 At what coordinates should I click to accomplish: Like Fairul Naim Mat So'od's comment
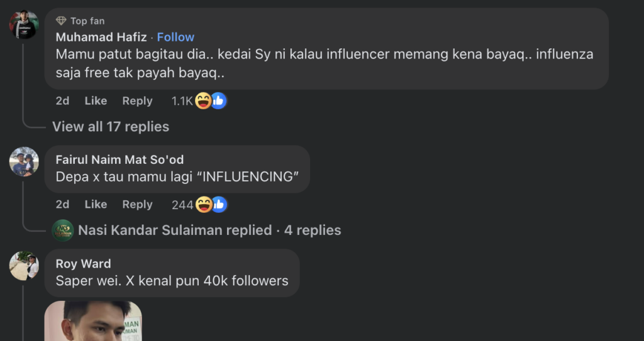(x=96, y=204)
